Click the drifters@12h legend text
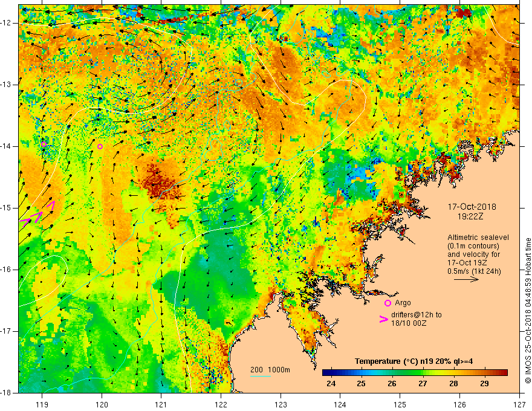 click(417, 319)
